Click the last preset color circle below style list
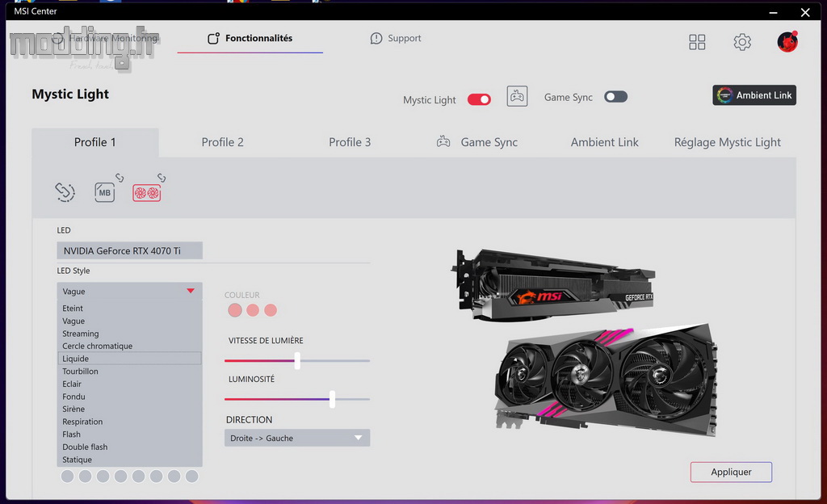 (192, 477)
